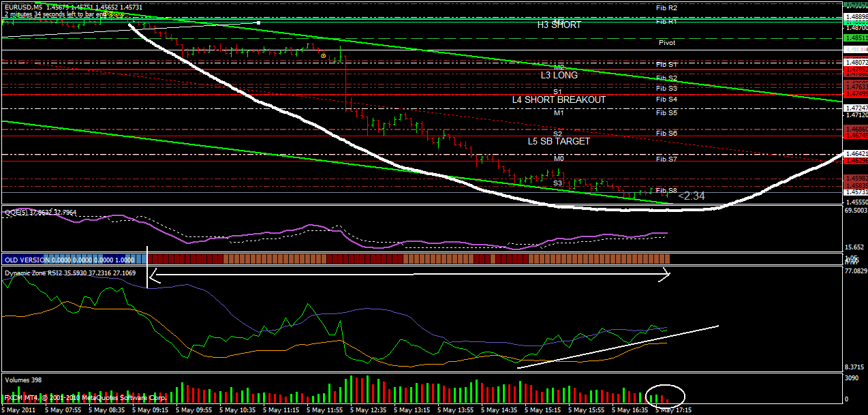Click the 15.652 QQE scale value
This screenshot has width=868, height=415.
point(854,247)
